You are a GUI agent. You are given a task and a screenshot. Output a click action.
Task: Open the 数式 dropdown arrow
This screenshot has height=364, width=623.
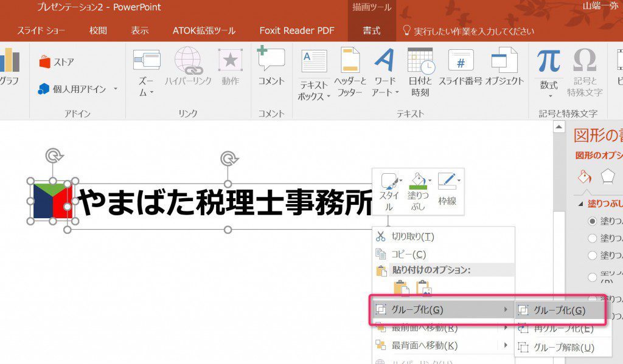point(550,96)
